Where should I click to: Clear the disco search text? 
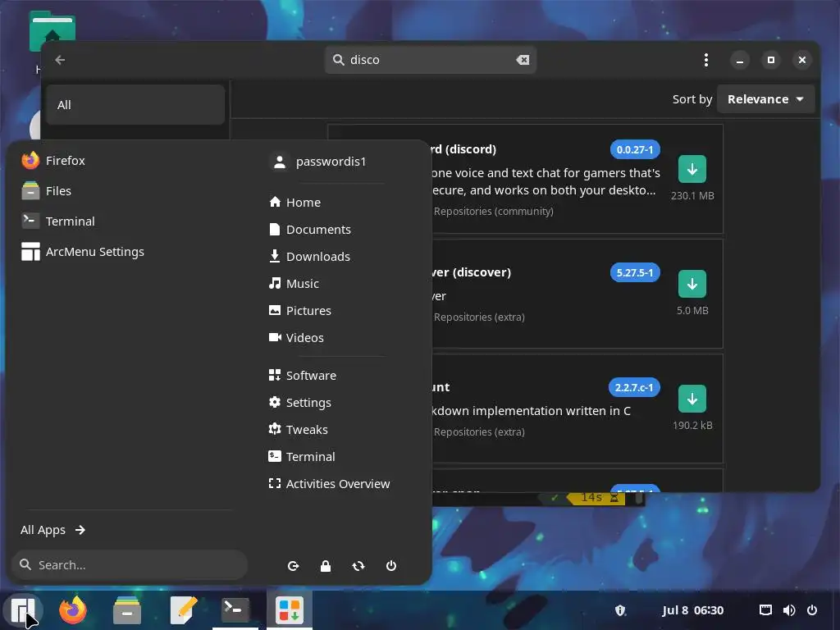pyautogui.click(x=523, y=60)
